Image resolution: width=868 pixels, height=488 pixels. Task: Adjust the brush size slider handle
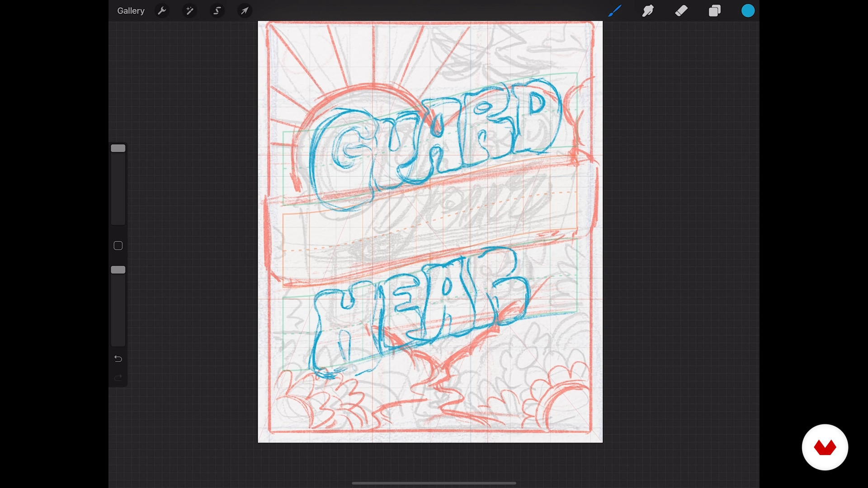coord(118,148)
